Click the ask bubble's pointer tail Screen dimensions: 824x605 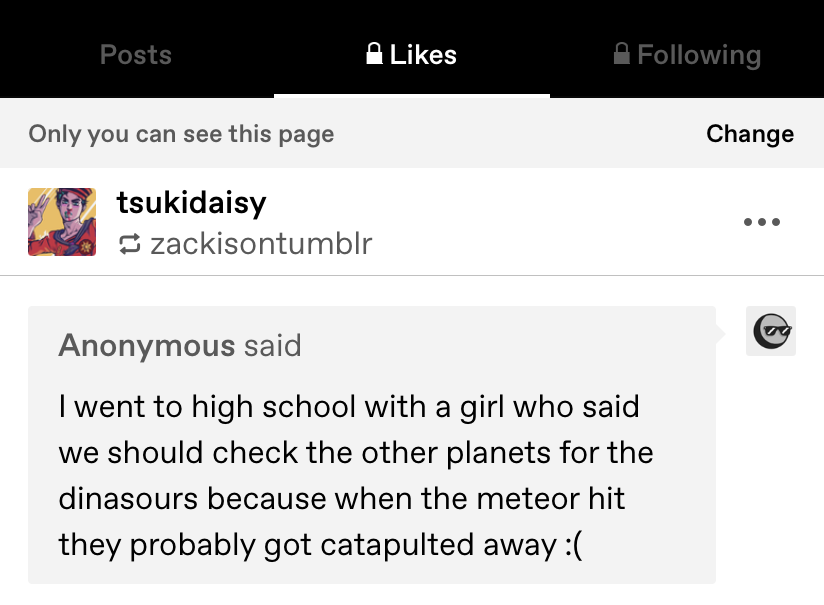coord(720,331)
